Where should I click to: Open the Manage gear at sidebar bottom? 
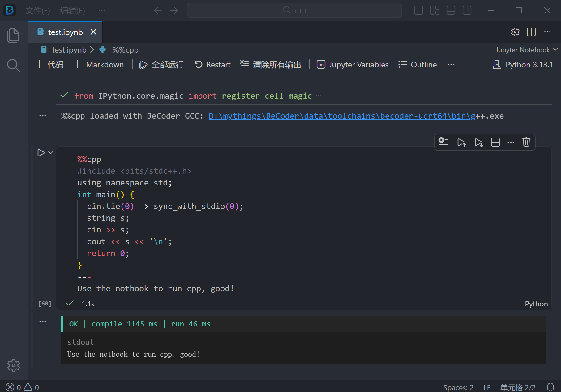13,365
